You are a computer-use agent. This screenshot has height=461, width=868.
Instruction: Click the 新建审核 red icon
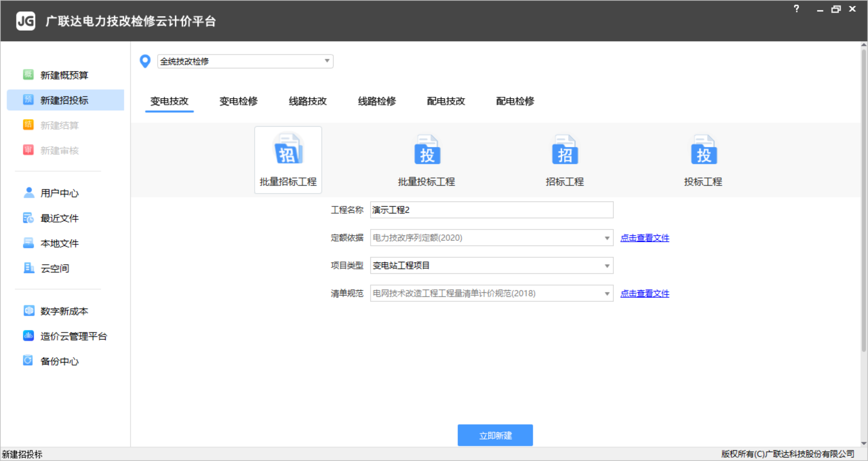(x=28, y=150)
